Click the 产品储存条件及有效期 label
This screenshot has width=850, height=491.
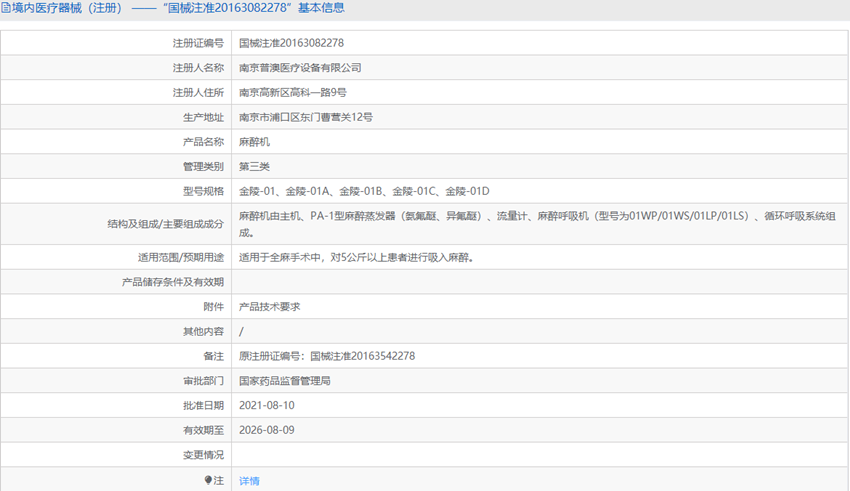pyautogui.click(x=172, y=282)
